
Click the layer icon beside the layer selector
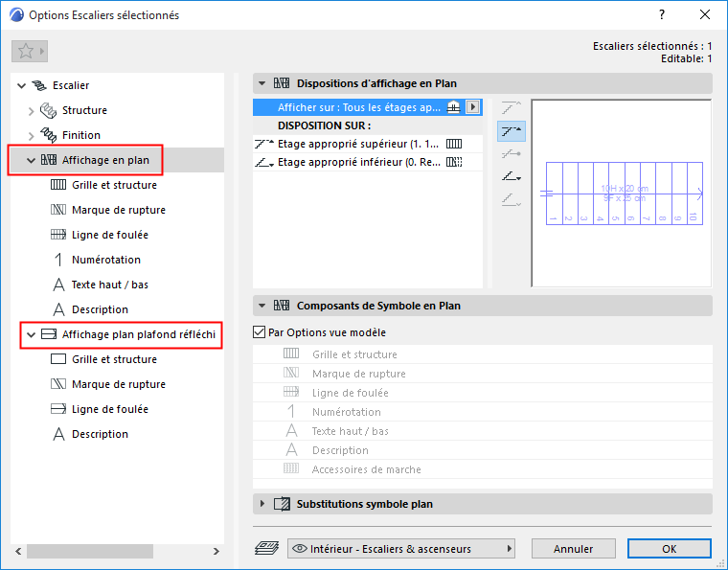[x=267, y=549]
